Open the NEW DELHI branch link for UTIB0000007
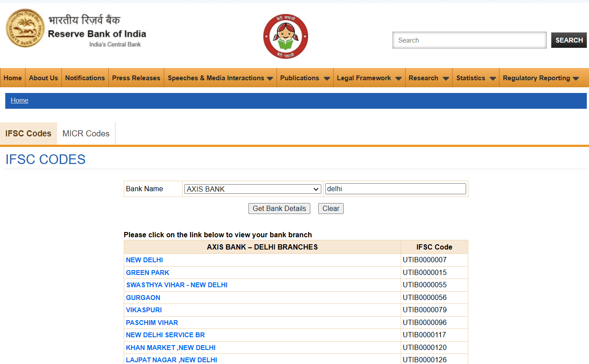589x364 pixels. [x=144, y=260]
